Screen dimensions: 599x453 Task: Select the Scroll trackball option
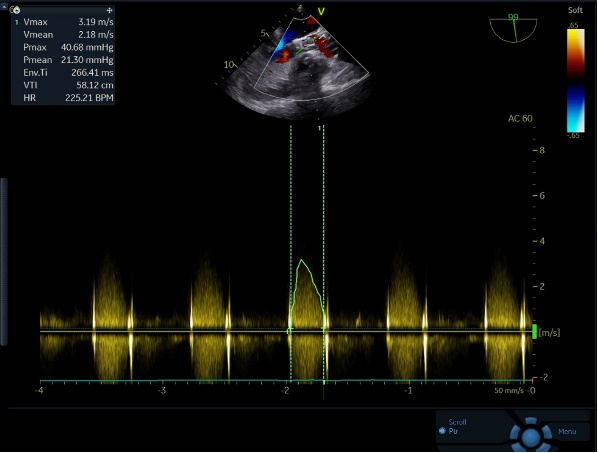[x=457, y=422]
